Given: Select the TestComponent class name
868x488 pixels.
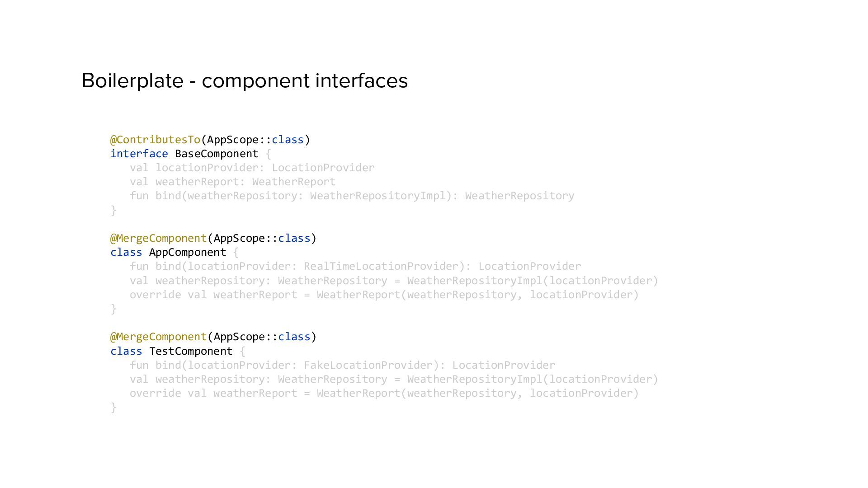Looking at the screenshot, I should pos(190,351).
